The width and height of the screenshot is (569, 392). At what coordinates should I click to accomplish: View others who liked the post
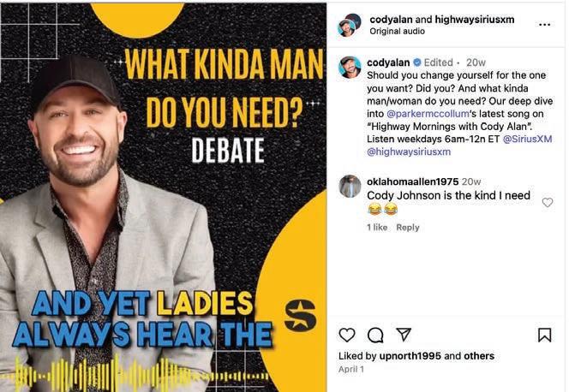point(479,356)
